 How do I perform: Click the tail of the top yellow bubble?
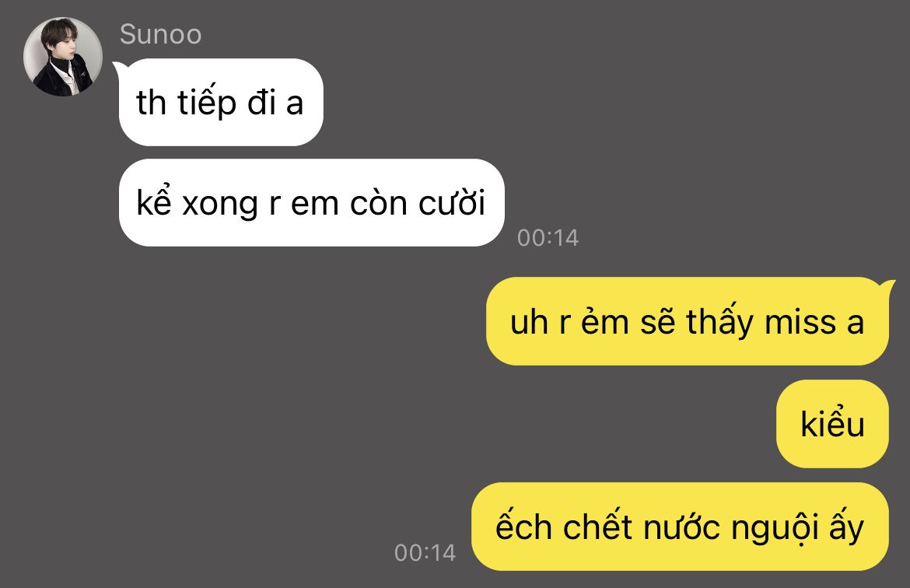point(888,287)
